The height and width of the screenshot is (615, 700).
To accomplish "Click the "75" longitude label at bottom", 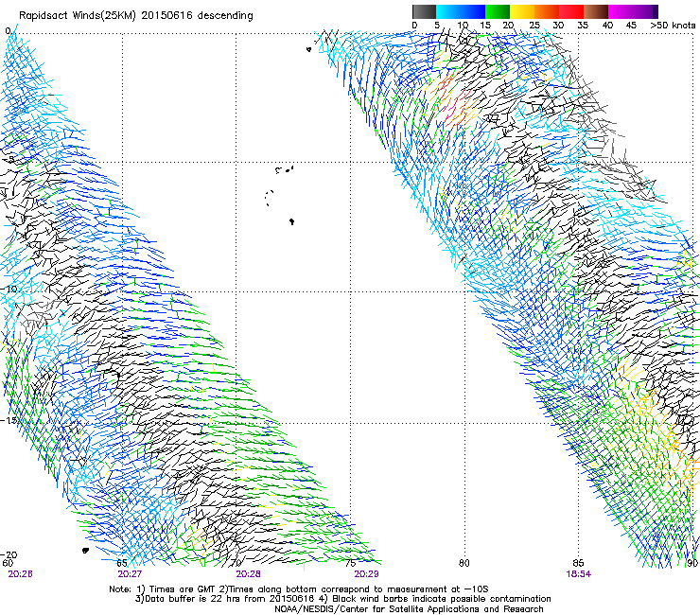I will pyautogui.click(x=350, y=563).
